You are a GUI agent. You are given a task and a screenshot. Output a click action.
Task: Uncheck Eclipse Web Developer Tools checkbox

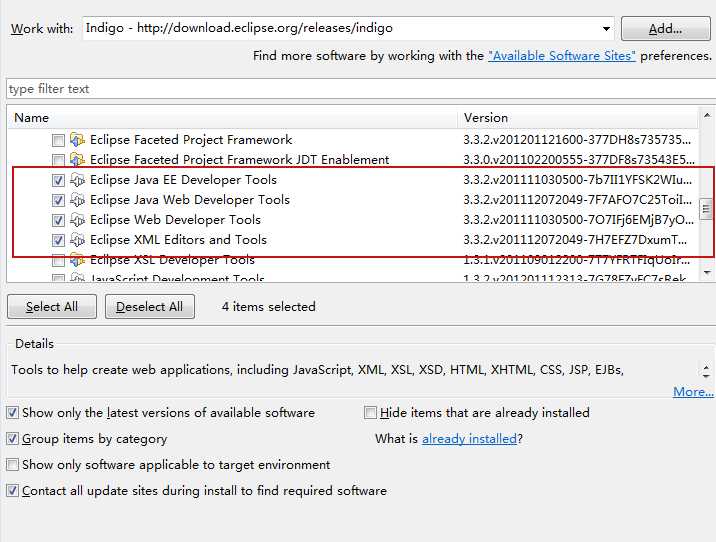tap(58, 221)
